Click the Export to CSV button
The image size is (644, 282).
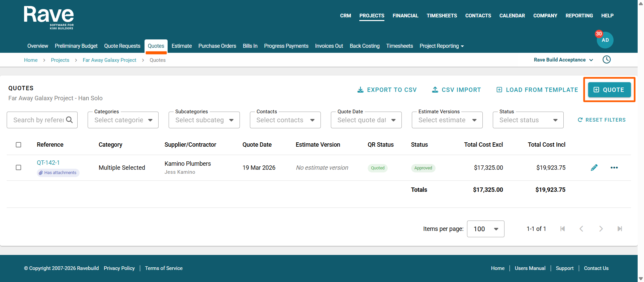coord(387,90)
